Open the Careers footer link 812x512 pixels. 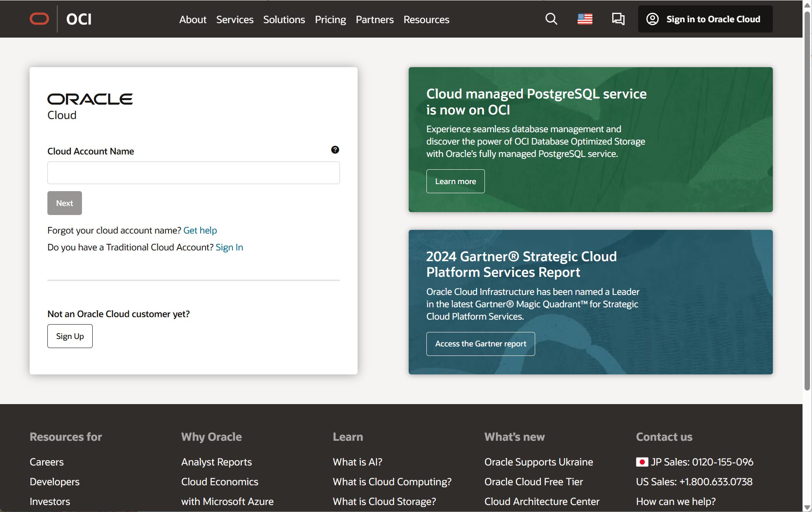(x=47, y=462)
